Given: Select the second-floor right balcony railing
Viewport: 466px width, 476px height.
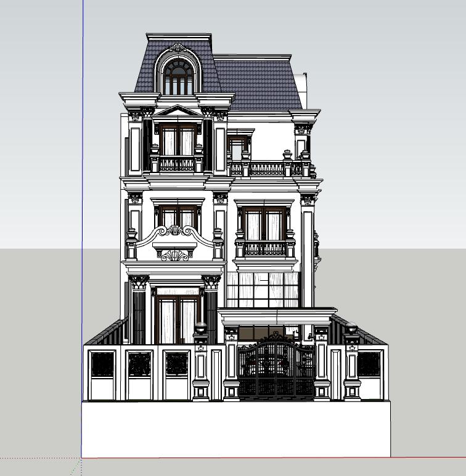Looking at the screenshot, I should pyautogui.click(x=264, y=249).
